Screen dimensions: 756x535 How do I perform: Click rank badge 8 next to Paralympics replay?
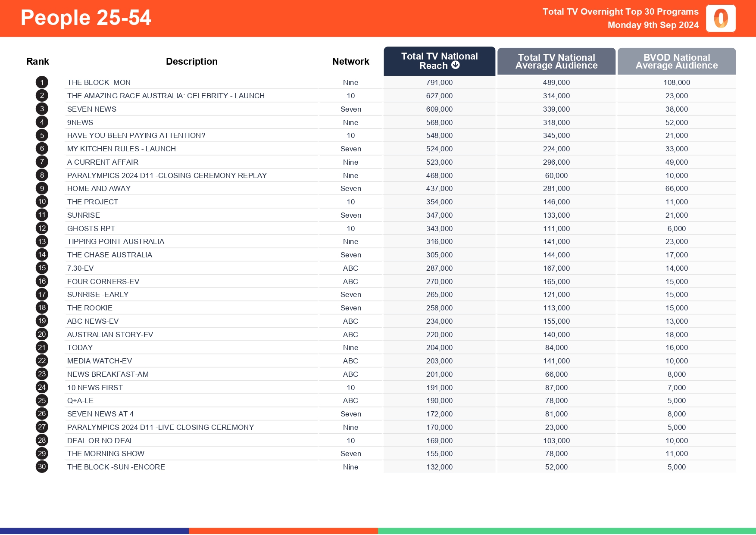[x=41, y=175]
